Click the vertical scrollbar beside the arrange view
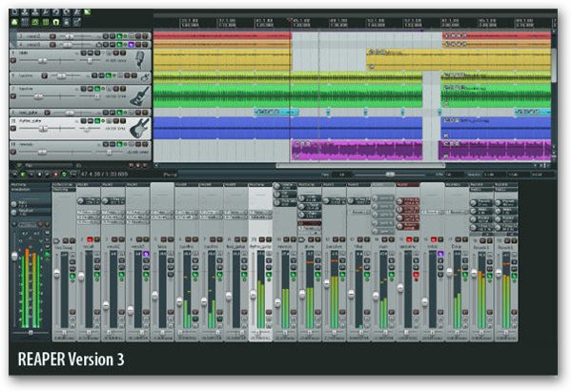 [x=554, y=66]
